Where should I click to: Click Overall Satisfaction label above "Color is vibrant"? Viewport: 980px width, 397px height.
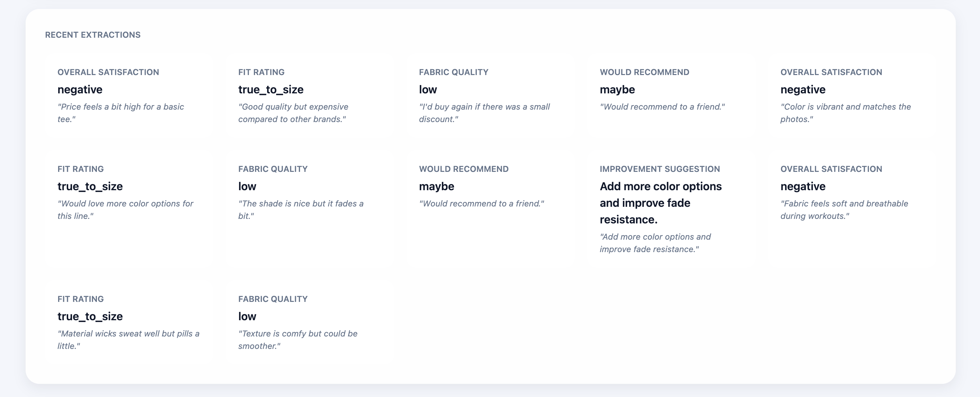tap(831, 72)
